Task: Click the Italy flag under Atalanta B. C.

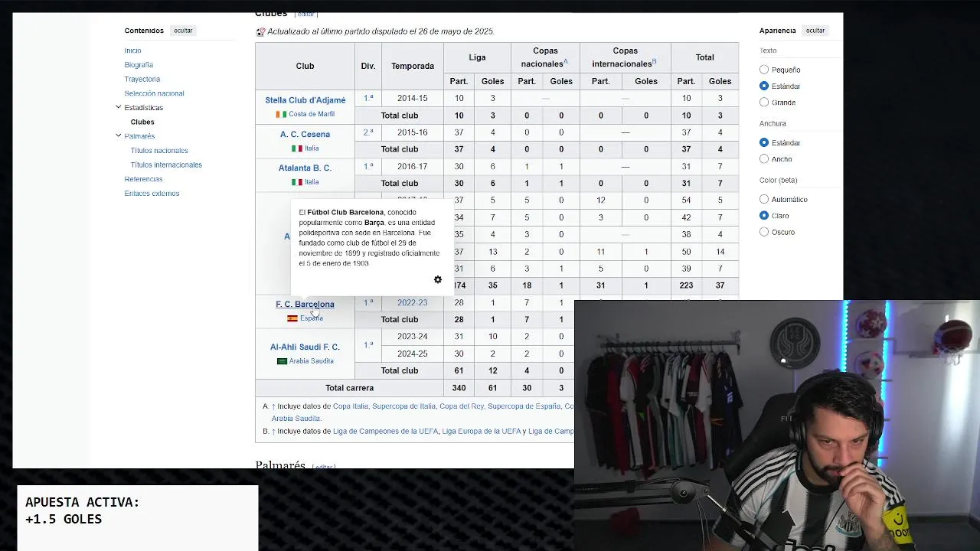Action: coord(297,182)
